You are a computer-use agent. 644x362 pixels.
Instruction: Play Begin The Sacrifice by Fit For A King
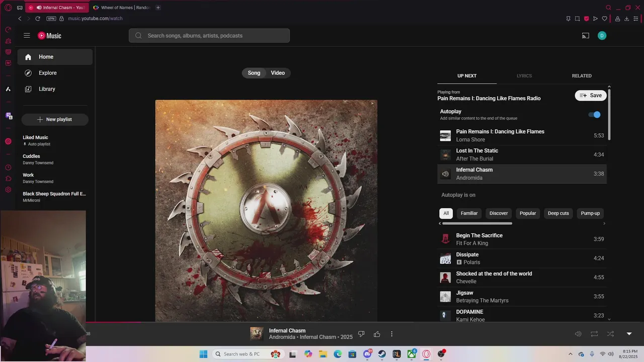[x=522, y=239]
